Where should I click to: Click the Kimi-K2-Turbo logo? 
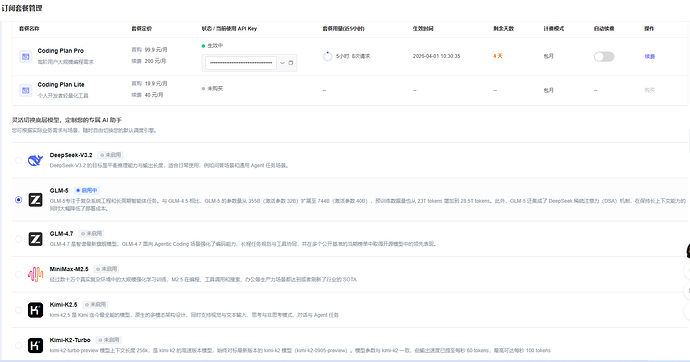36,345
